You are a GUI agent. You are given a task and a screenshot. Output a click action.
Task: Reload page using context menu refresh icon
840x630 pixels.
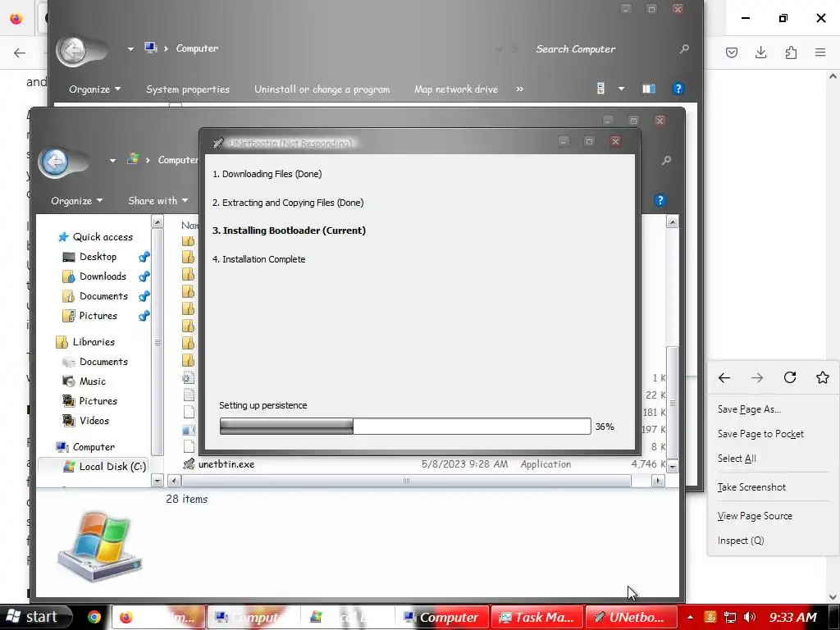click(x=790, y=377)
